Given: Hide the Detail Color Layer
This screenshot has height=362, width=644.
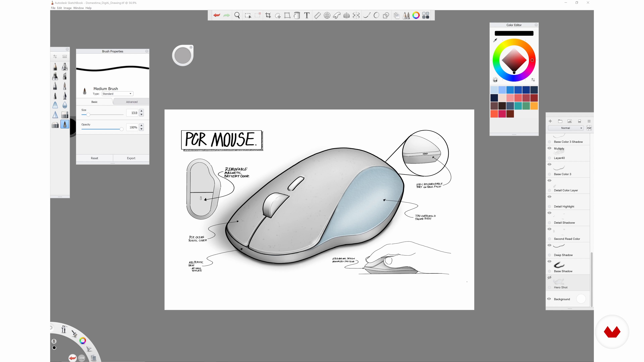Looking at the screenshot, I should tap(550, 181).
